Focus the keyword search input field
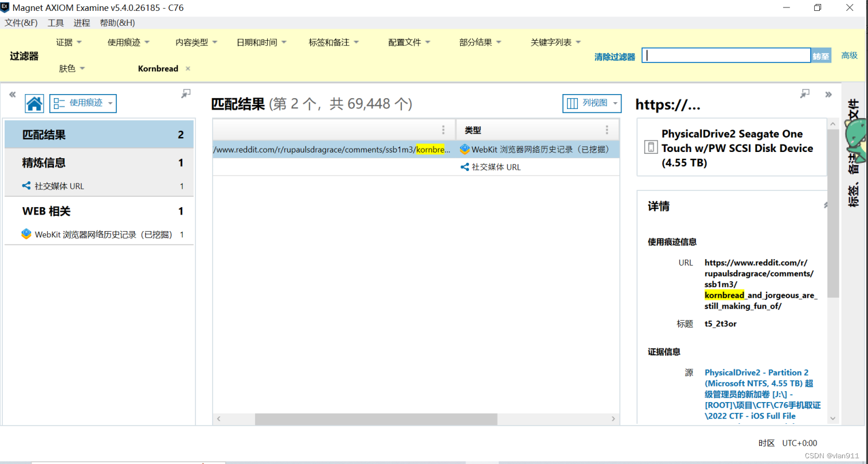The width and height of the screenshot is (868, 464). pos(726,56)
